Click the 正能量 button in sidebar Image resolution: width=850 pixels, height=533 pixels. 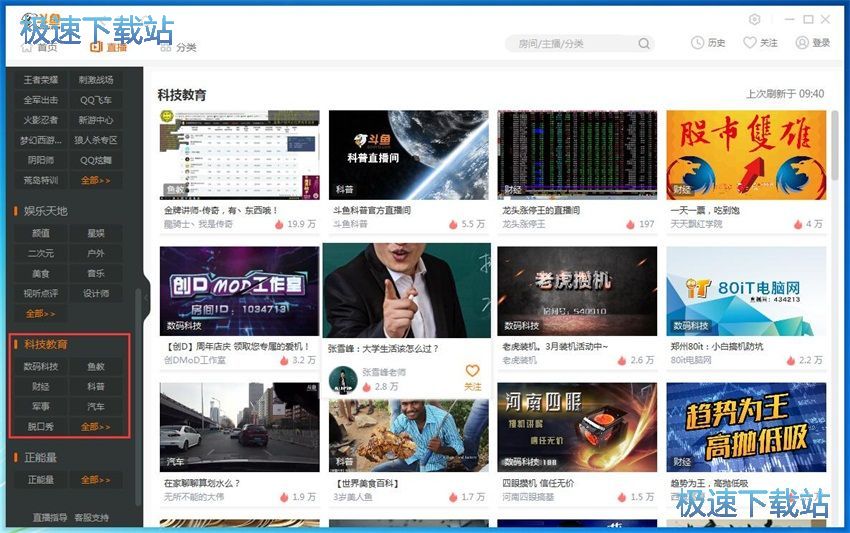(41, 480)
